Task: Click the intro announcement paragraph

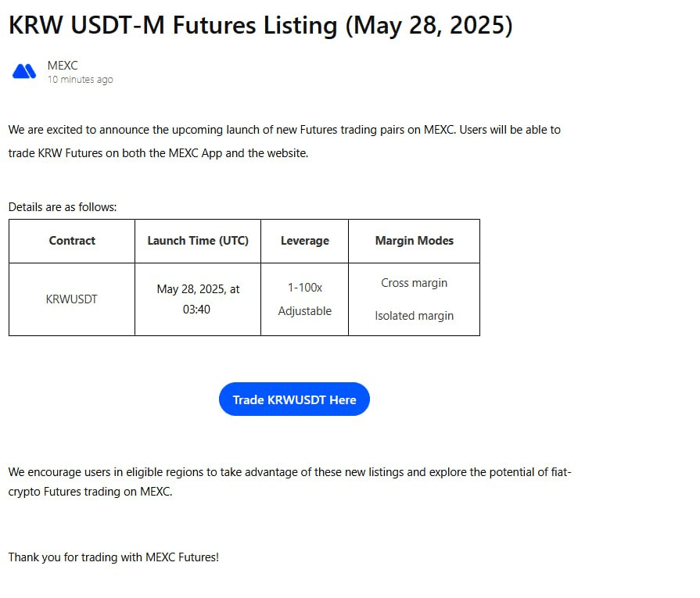Action: pos(285,141)
